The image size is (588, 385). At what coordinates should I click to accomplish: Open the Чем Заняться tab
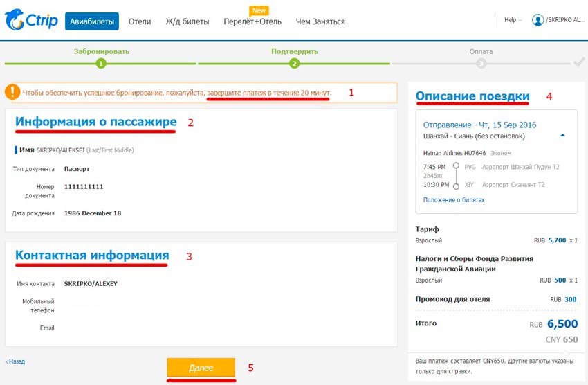click(x=320, y=21)
